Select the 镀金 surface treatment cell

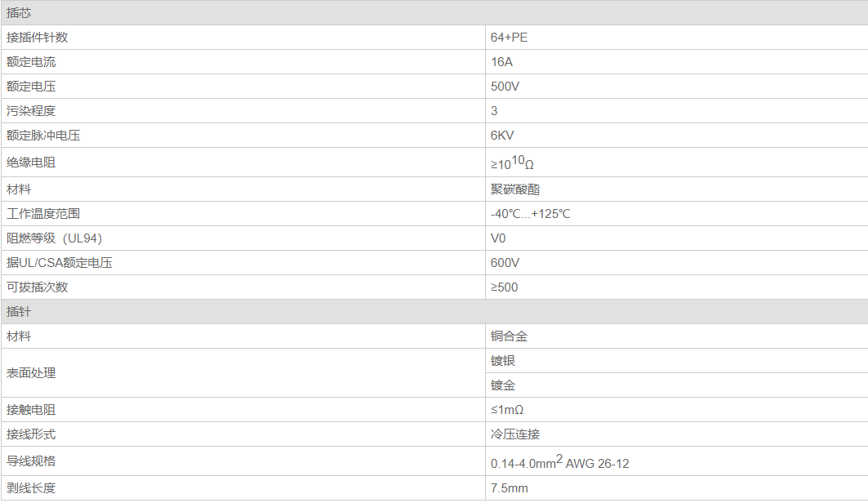tap(676, 385)
